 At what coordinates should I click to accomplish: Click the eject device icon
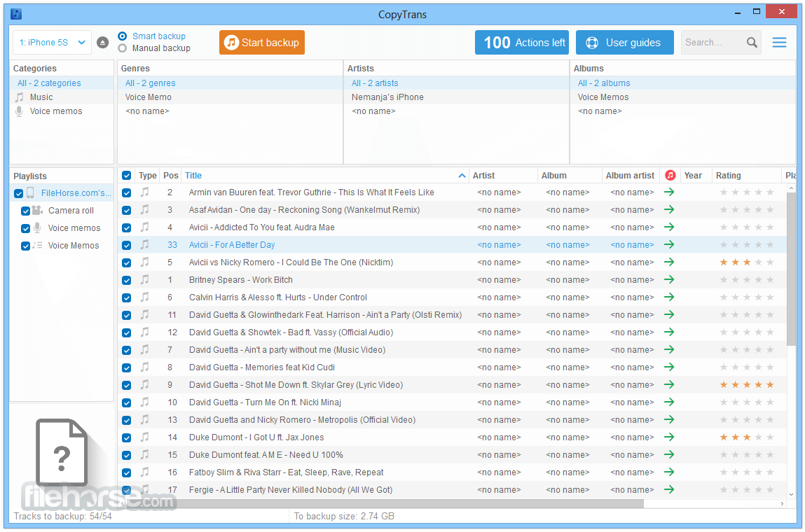[x=103, y=43]
